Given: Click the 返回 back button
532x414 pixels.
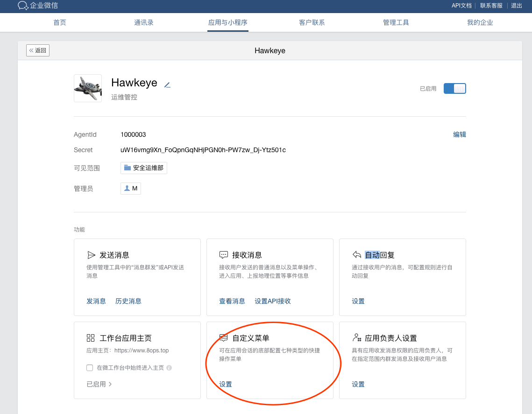Looking at the screenshot, I should click(38, 50).
